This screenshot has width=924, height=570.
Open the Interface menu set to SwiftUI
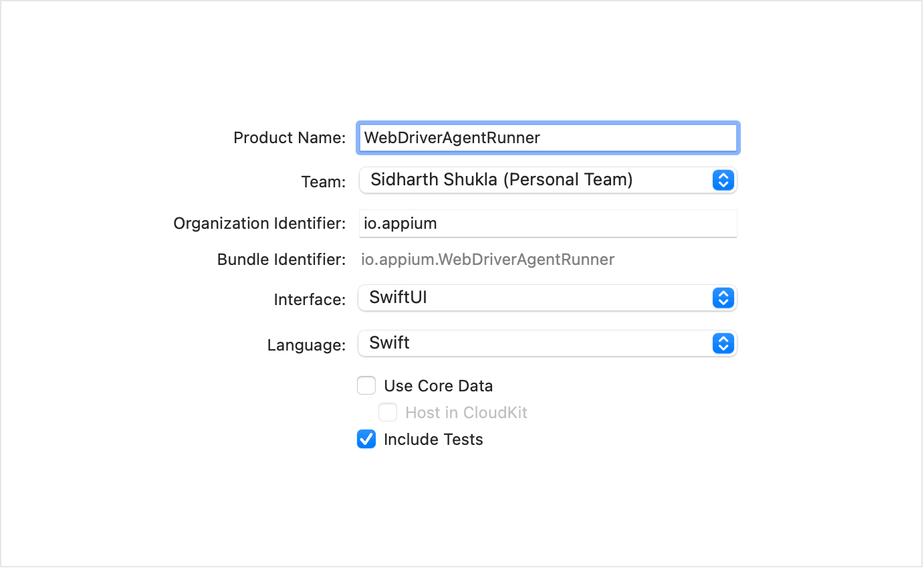[535, 298]
